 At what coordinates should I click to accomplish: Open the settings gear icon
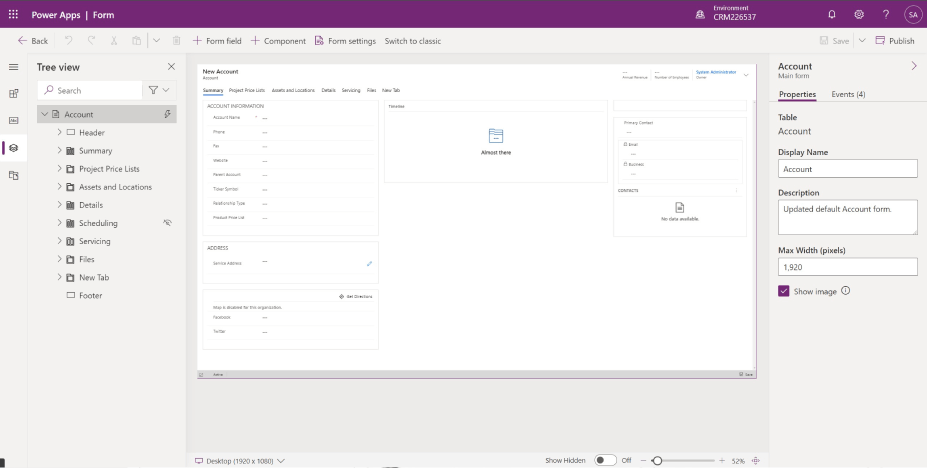(x=859, y=14)
